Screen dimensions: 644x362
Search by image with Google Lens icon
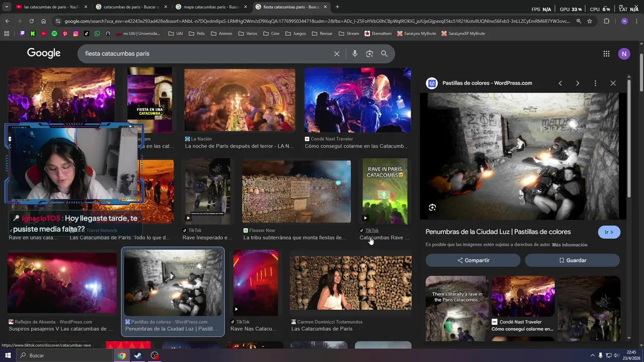(370, 54)
